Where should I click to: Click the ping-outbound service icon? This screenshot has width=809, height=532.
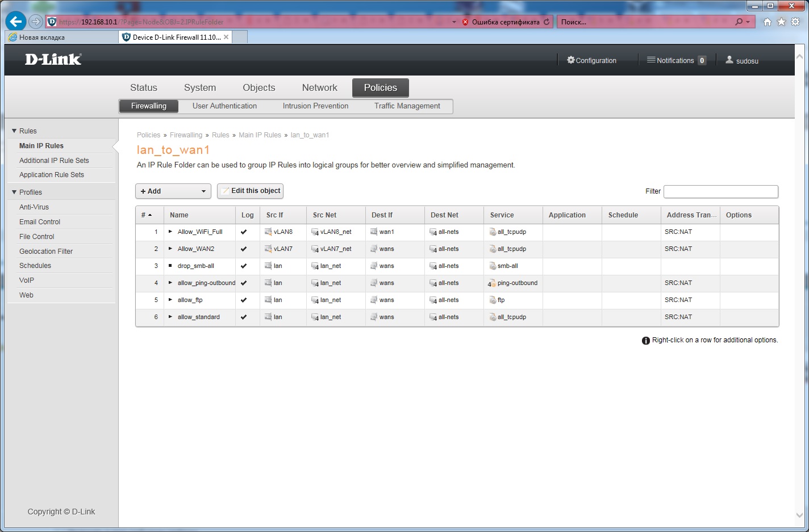point(492,283)
